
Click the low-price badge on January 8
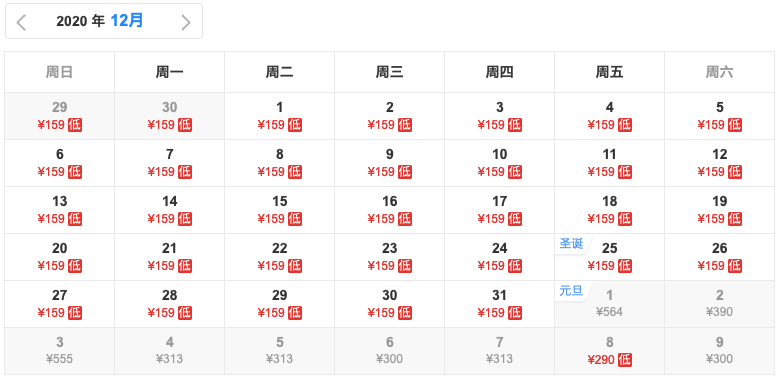coord(625,360)
